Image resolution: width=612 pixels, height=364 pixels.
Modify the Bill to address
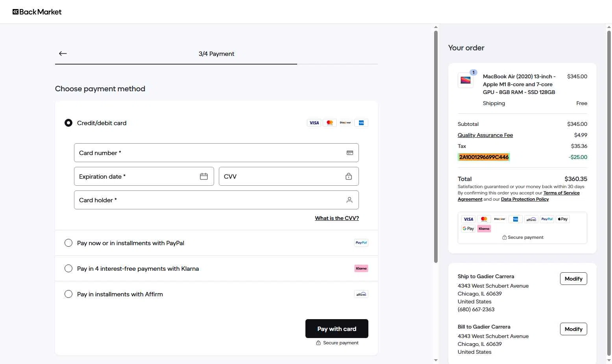tap(573, 329)
